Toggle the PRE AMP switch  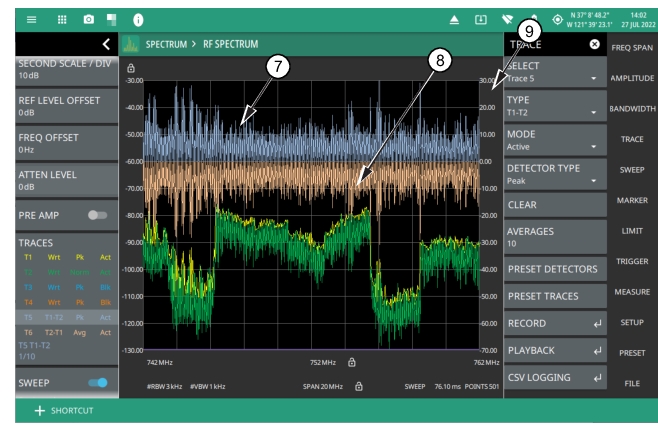(x=98, y=215)
